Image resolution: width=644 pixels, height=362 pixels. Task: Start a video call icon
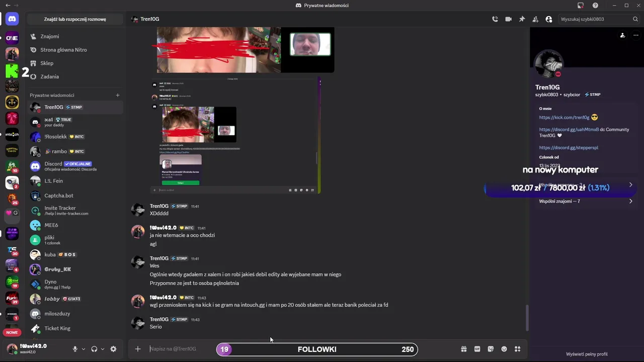coord(509,19)
